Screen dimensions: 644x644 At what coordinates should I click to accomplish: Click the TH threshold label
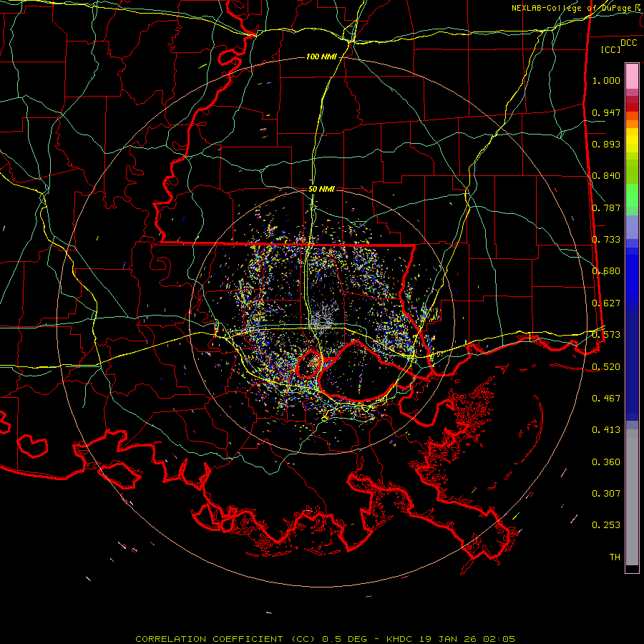(x=615, y=557)
